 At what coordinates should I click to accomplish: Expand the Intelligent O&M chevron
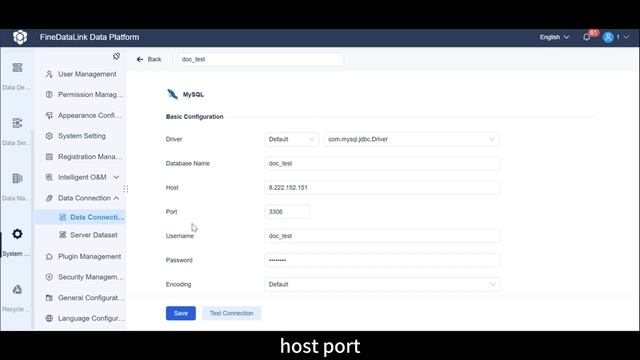pos(116,177)
